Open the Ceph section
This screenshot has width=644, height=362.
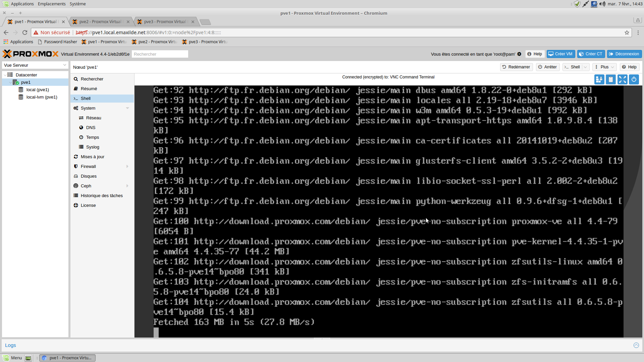pos(86,186)
